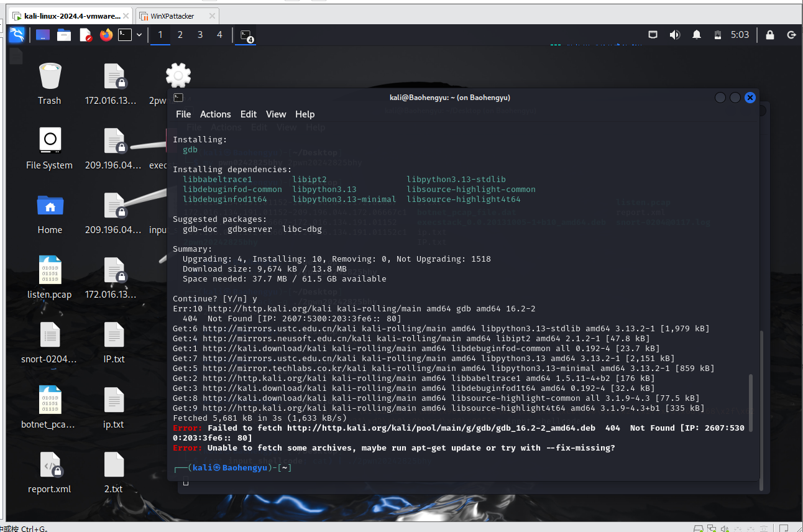This screenshot has height=532, width=803.
Task: Select the lowercase ip.txt desktop file
Action: point(114,407)
